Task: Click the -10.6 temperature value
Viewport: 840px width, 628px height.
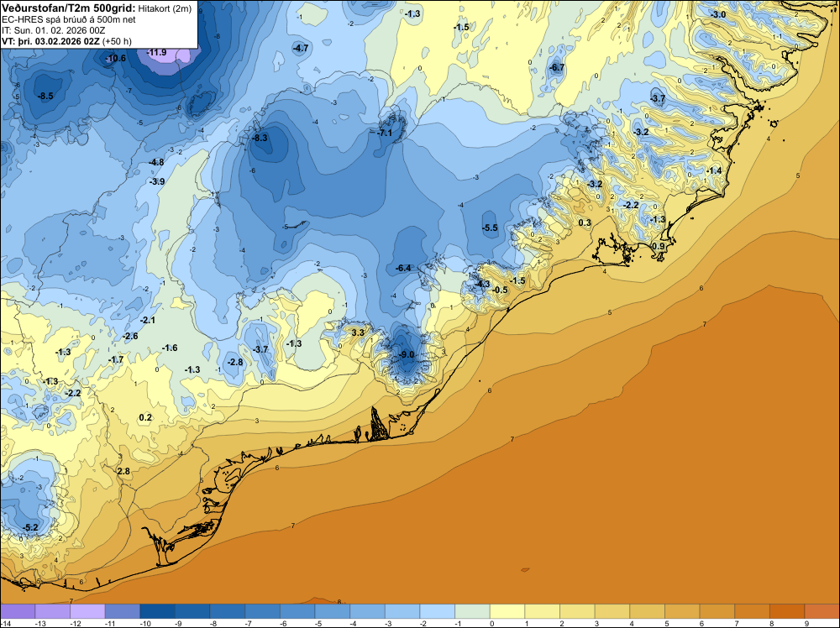Action: 115,59
